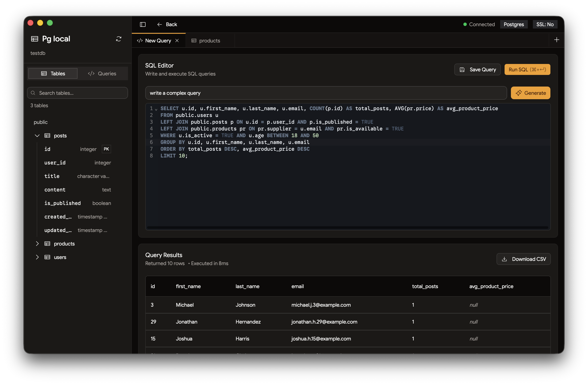Switch sidebar to Queries view
588x385 pixels.
tap(102, 74)
